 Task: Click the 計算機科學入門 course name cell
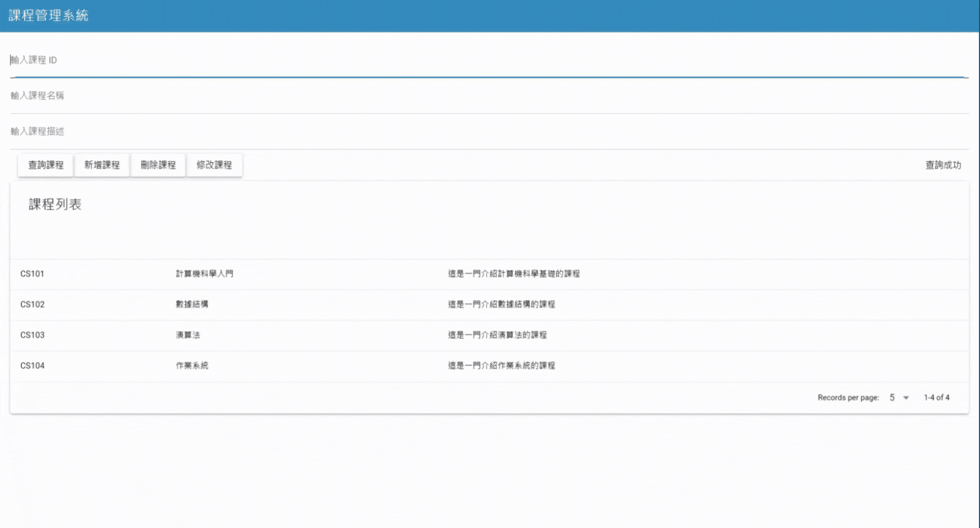(204, 274)
